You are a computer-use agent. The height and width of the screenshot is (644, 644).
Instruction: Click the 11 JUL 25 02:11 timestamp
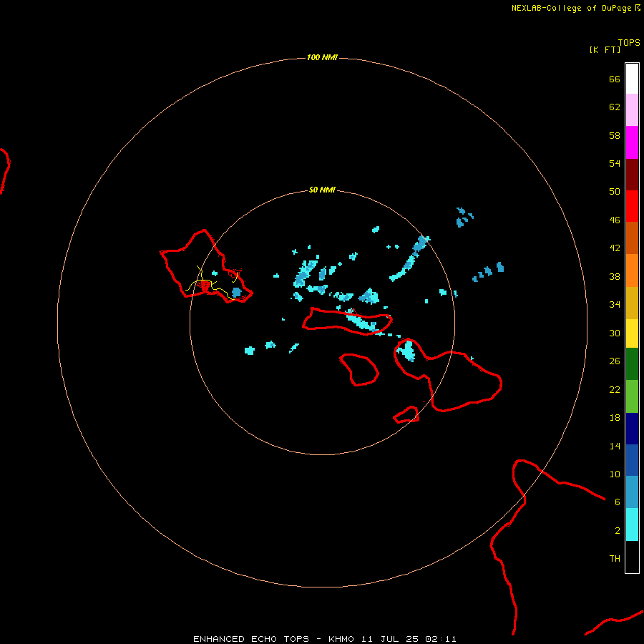(409, 639)
